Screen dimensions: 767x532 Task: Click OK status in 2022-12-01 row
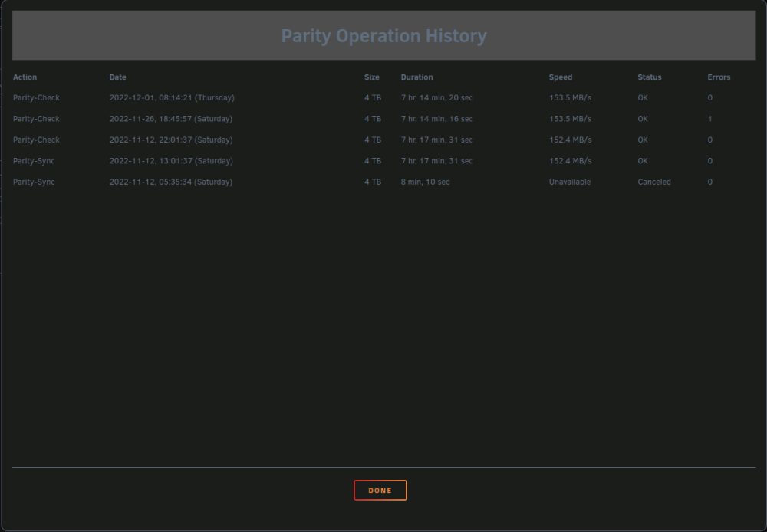coord(643,98)
